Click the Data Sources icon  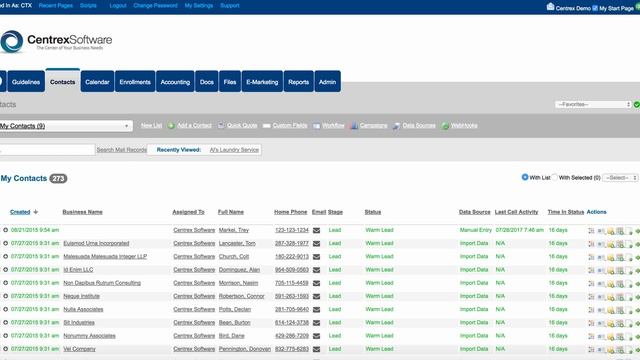click(x=396, y=126)
